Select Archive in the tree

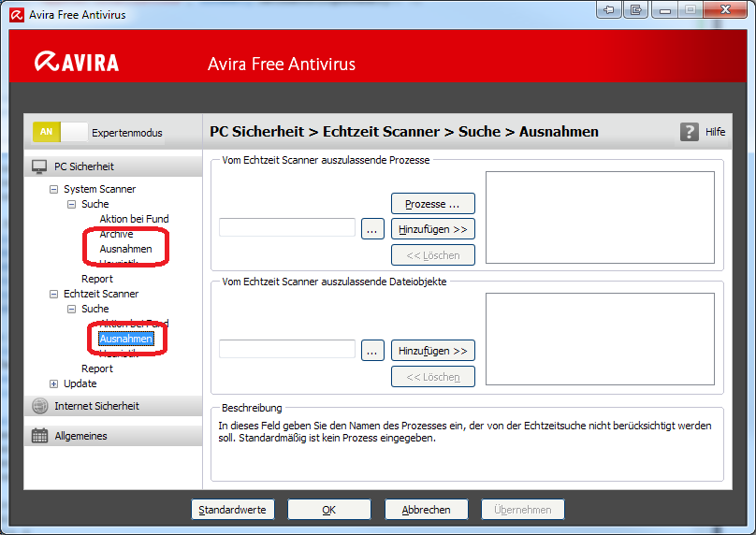pyautogui.click(x=116, y=234)
